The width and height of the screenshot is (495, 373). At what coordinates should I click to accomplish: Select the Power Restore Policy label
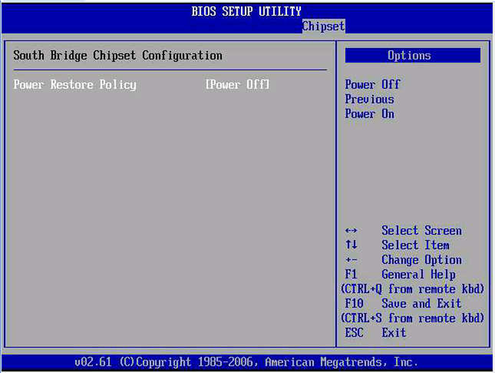75,85
